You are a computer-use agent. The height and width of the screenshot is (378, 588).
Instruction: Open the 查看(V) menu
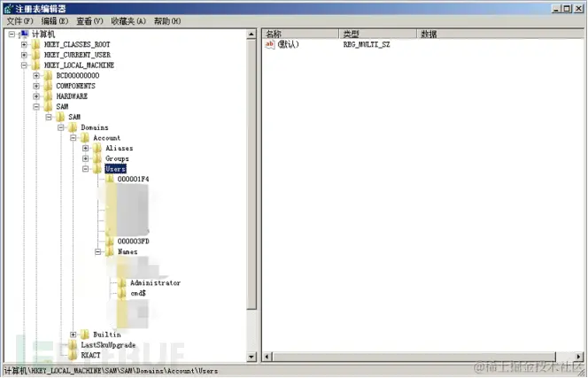pos(89,21)
